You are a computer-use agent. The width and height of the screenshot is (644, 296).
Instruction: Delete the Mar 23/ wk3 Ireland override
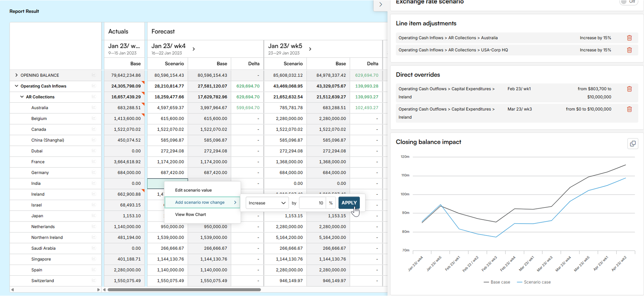[x=629, y=109]
